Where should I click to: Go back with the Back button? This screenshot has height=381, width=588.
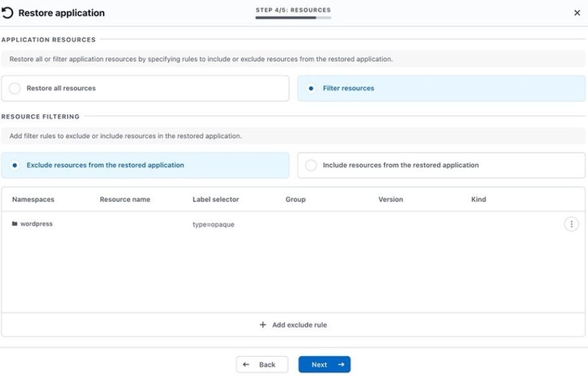[x=262, y=364]
